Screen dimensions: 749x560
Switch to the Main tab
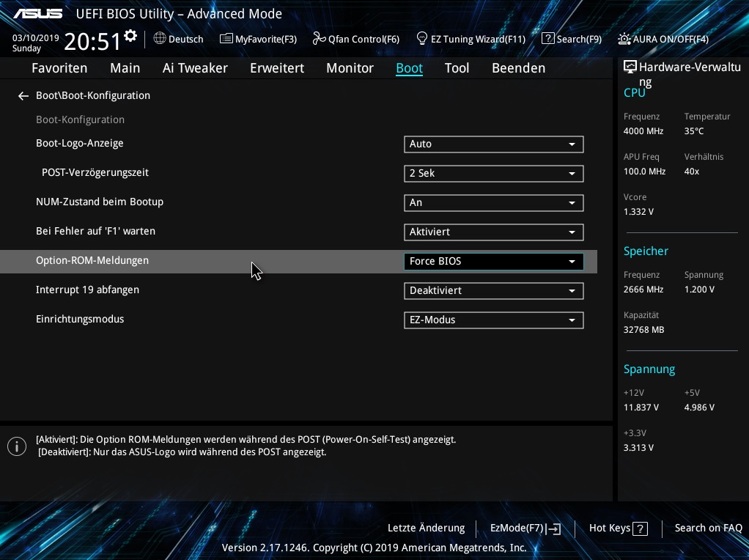[125, 68]
